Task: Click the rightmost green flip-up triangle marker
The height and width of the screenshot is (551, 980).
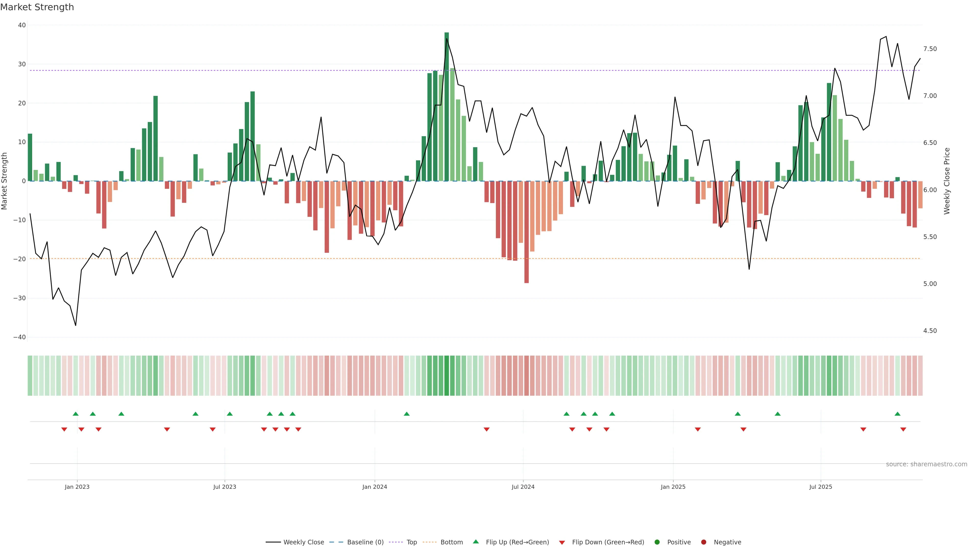Action: (x=898, y=414)
